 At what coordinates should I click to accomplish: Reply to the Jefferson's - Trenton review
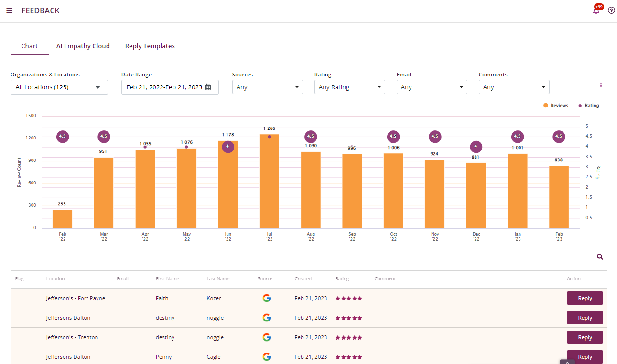pyautogui.click(x=585, y=337)
